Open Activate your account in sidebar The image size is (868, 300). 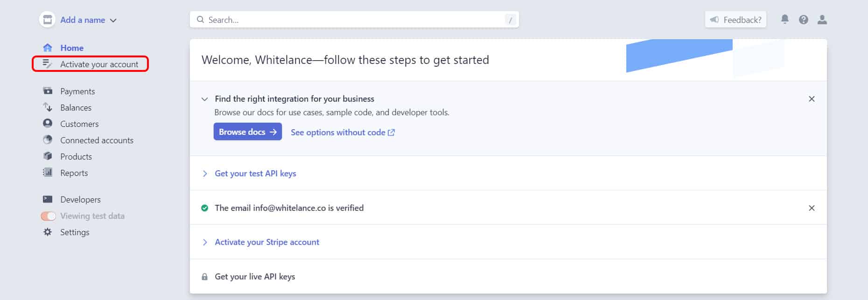click(99, 64)
